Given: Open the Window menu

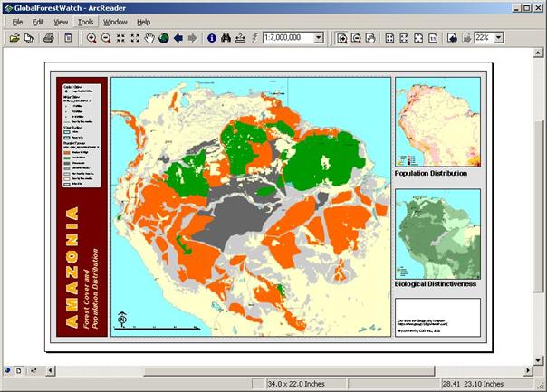Looking at the screenshot, I should (115, 21).
